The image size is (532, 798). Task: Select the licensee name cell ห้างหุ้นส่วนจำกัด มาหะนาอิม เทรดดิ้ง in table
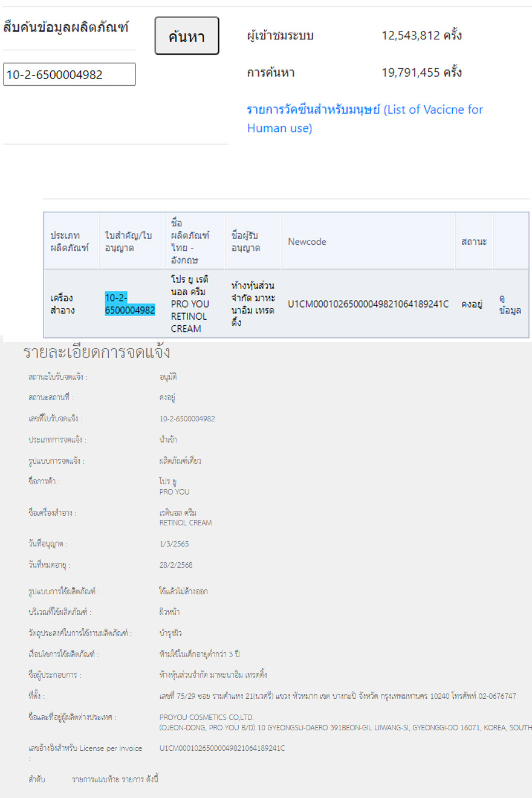click(x=253, y=304)
